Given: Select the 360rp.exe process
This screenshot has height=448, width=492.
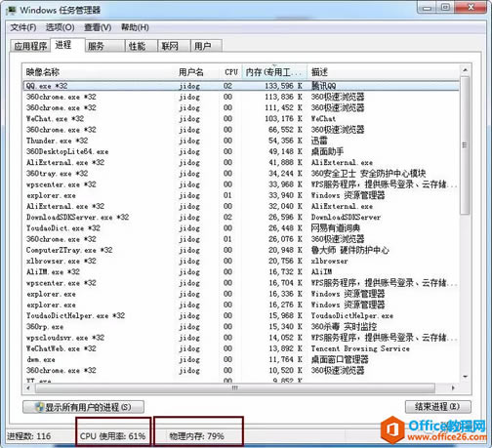Looking at the screenshot, I should click(x=241, y=326).
